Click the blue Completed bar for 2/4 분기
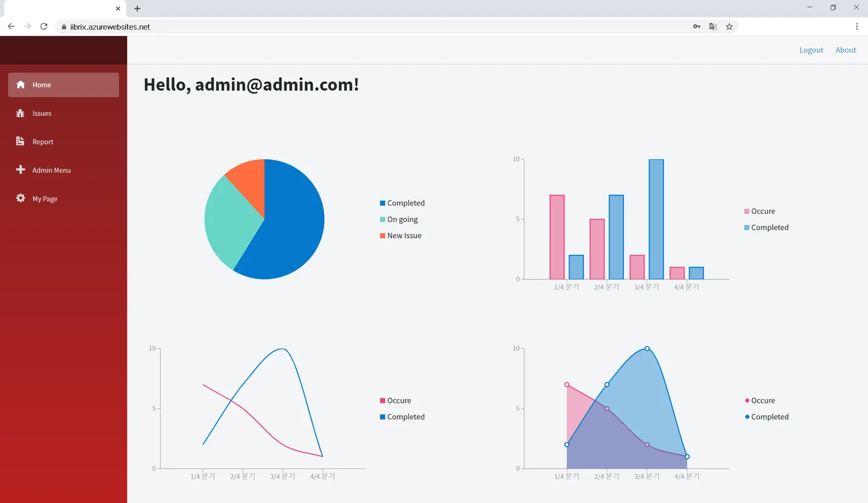The width and height of the screenshot is (868, 503). [x=616, y=237]
